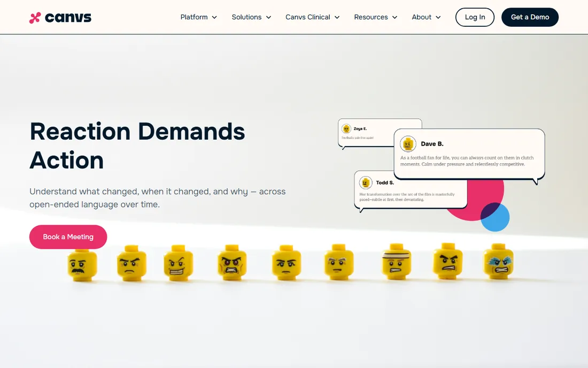The image size is (588, 368).
Task: Click the Book a Meeting button
Action: (68, 237)
